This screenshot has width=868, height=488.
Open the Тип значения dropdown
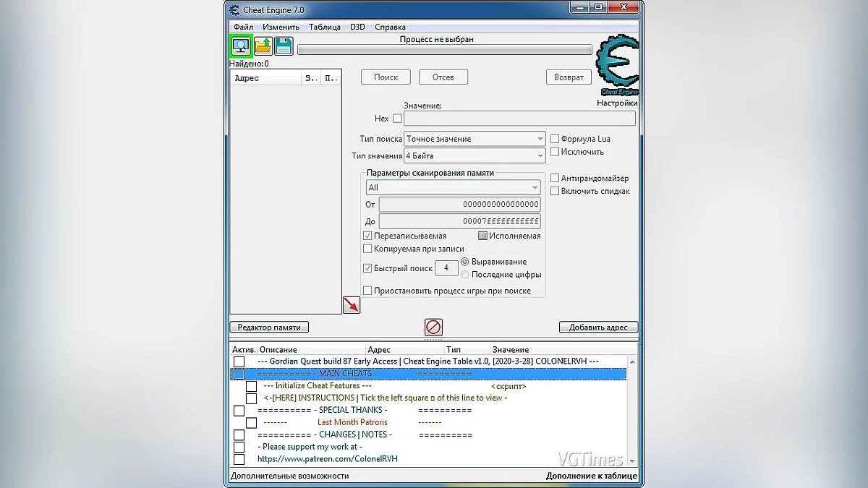pos(475,155)
